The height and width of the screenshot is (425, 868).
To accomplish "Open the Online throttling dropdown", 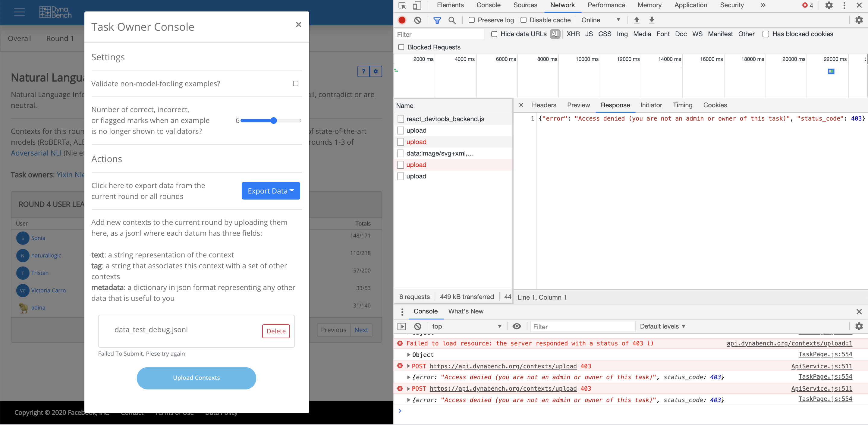I will coord(602,20).
